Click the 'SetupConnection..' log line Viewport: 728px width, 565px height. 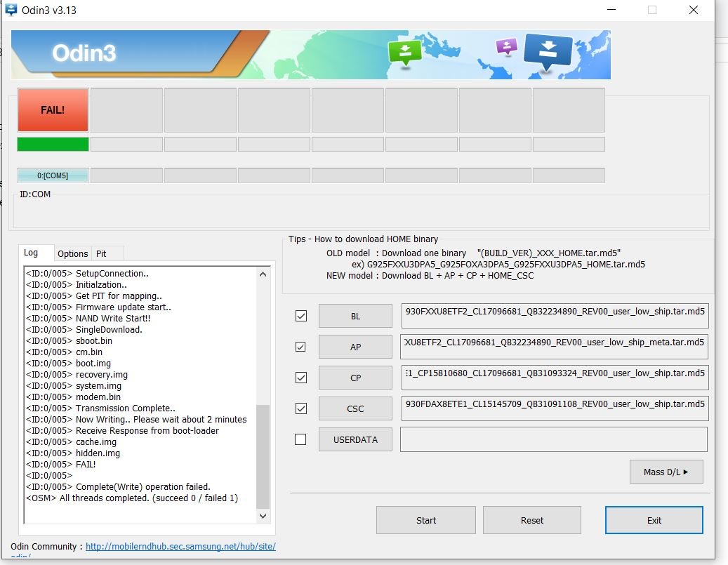88,274
